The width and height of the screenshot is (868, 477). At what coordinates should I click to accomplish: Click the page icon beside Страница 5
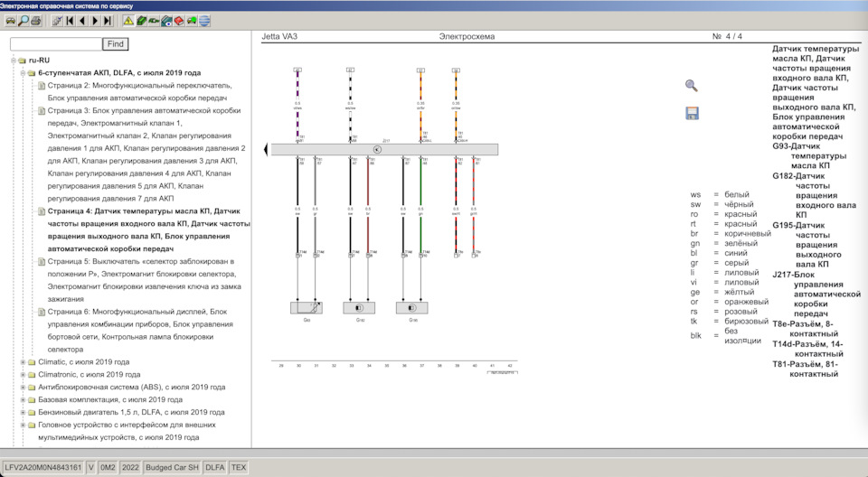coord(42,262)
